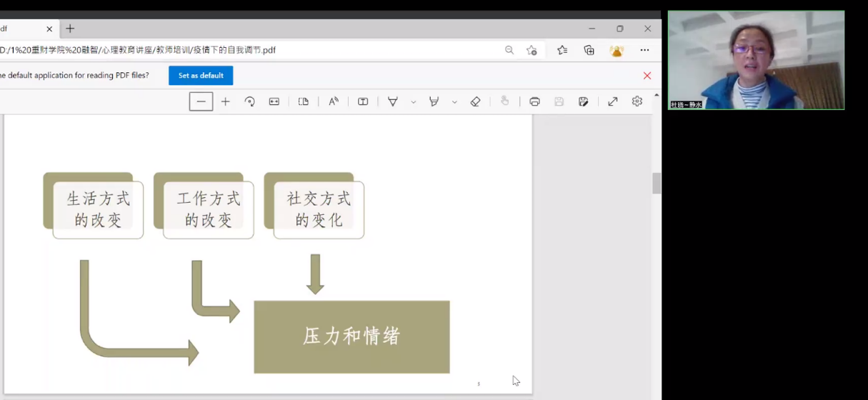Click the zoom out minus button

pos(201,101)
